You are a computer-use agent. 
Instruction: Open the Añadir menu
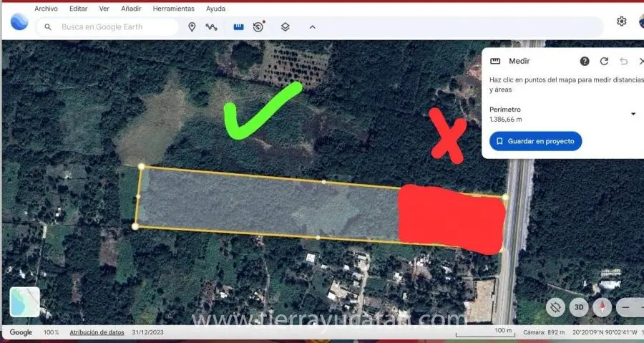(131, 9)
